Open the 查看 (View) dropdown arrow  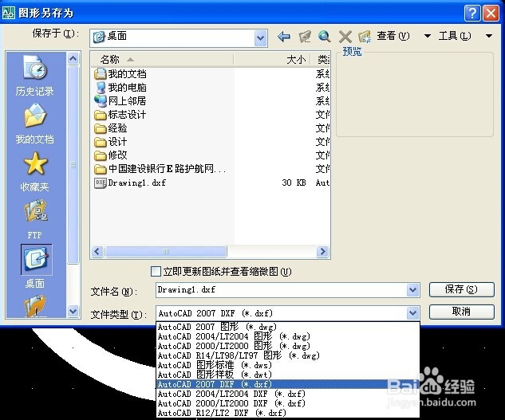click(x=427, y=36)
